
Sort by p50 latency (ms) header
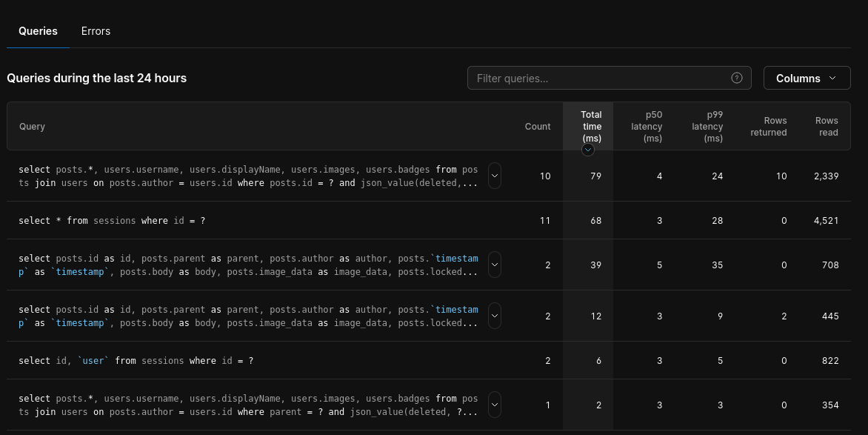coord(647,126)
